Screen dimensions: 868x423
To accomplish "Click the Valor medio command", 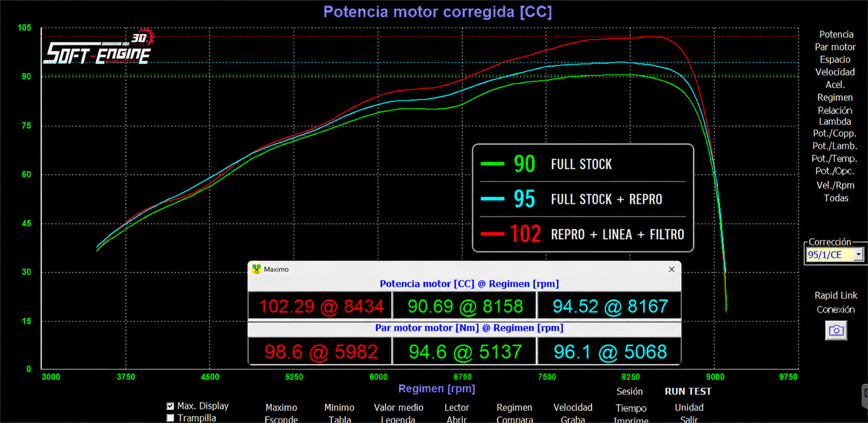I will click(398, 408).
